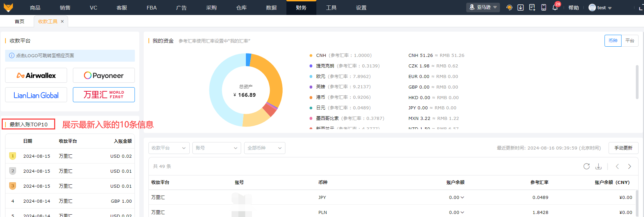Image resolution: width=644 pixels, height=217 pixels.
Task: Open the 亚马逊 marketplace selector
Action: [483, 7]
